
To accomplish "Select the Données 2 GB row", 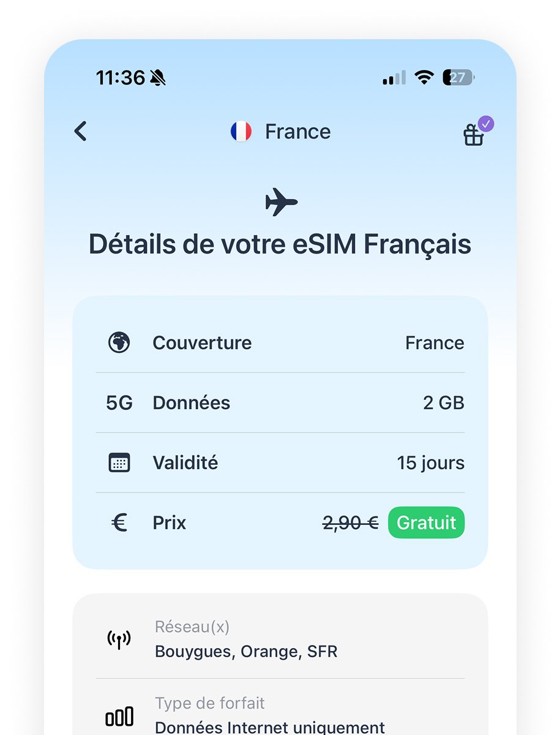I will point(280,403).
